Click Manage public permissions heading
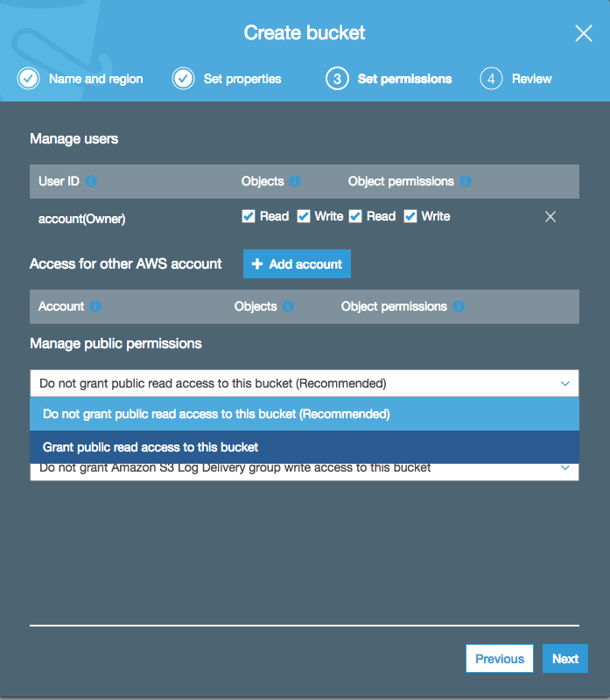 (x=116, y=344)
